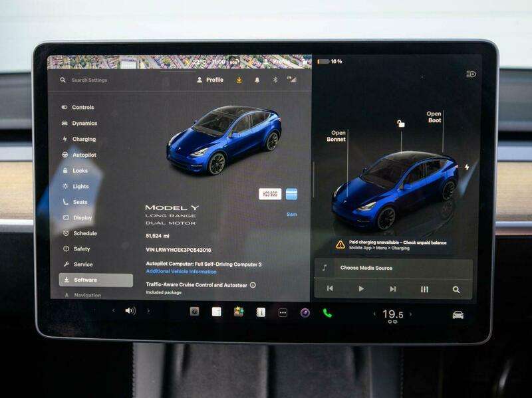This screenshot has width=532, height=398.
Task: Tap the SOS indicator in the status bar
Action: point(234,62)
